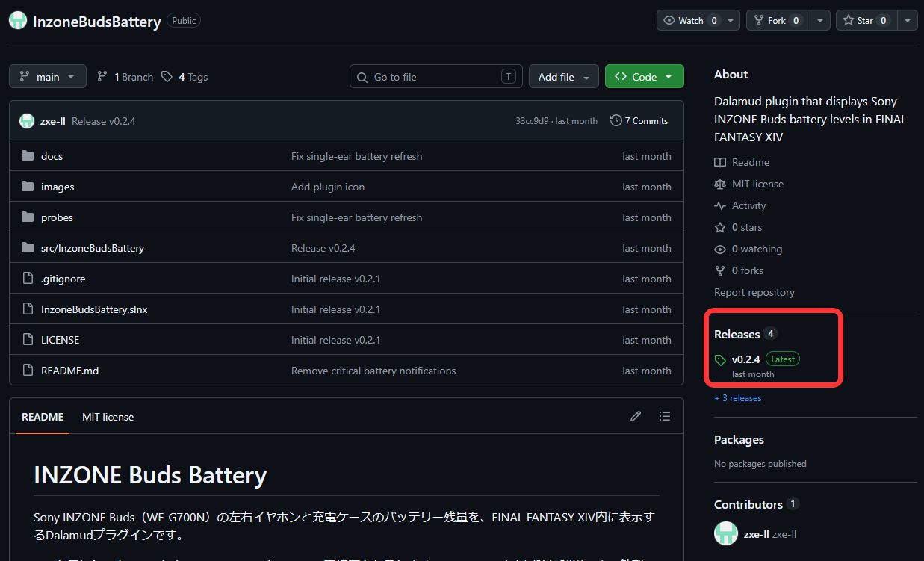Screen dimensions: 924x561
Task: Open the 1 Branch link
Action: pos(125,77)
